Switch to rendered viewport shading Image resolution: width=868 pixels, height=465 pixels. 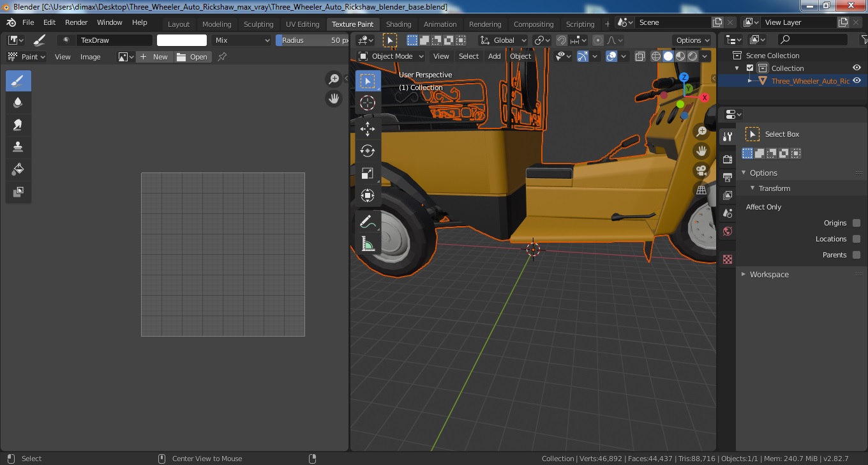pyautogui.click(x=692, y=56)
